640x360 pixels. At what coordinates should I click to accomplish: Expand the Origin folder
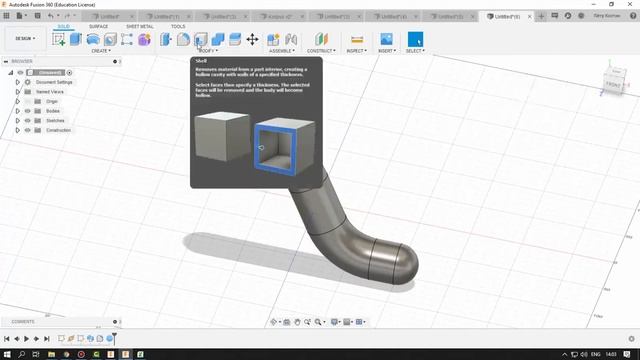[x=18, y=101]
